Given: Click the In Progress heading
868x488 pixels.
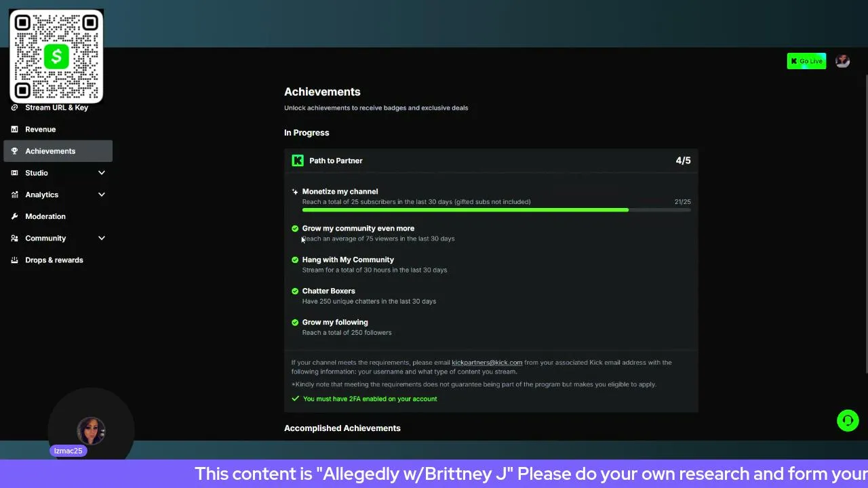Looking at the screenshot, I should (x=307, y=133).
